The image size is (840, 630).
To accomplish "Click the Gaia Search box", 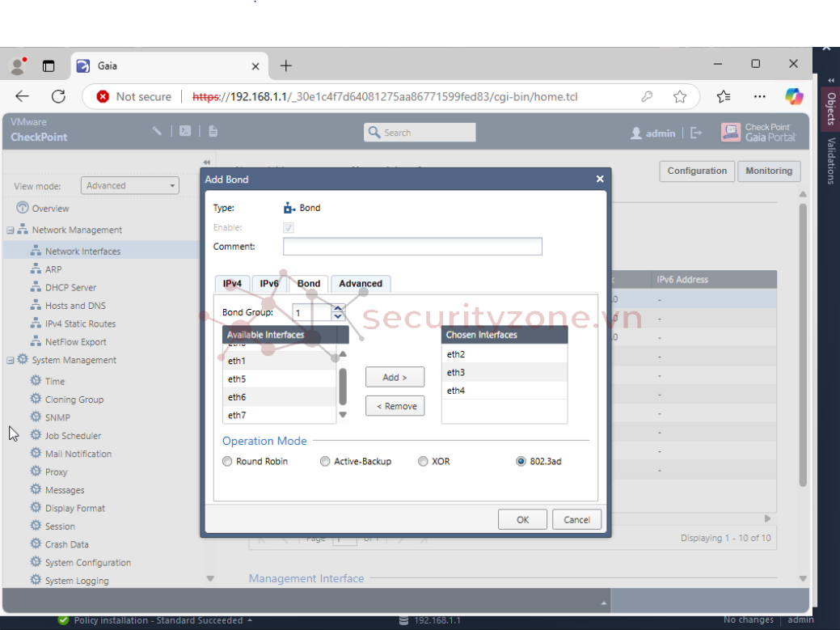I will (x=420, y=133).
